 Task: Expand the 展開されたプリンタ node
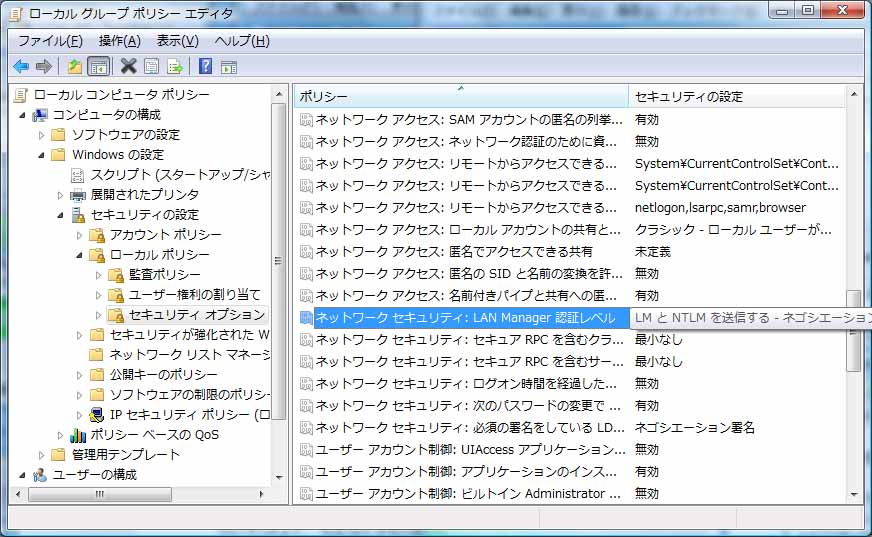[60, 195]
